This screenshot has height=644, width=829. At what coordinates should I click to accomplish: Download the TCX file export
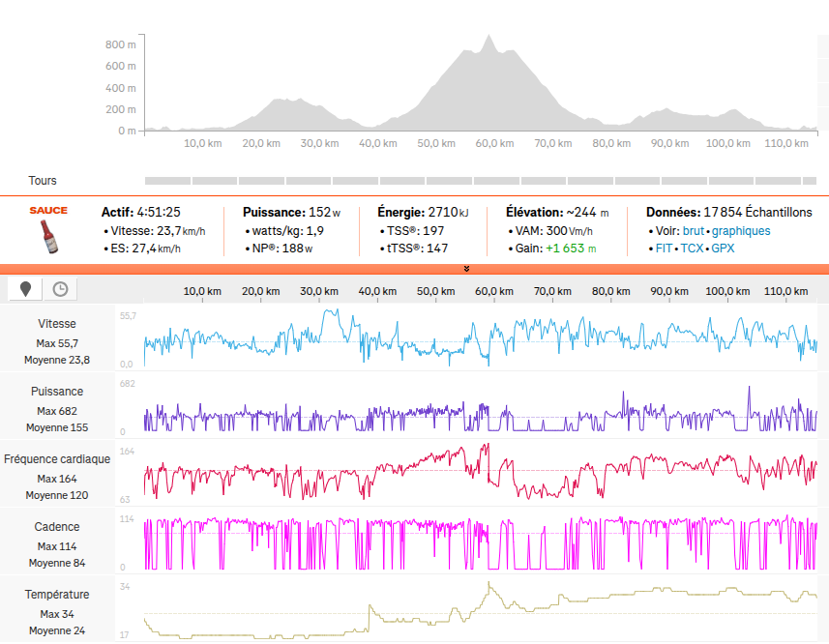tap(691, 249)
